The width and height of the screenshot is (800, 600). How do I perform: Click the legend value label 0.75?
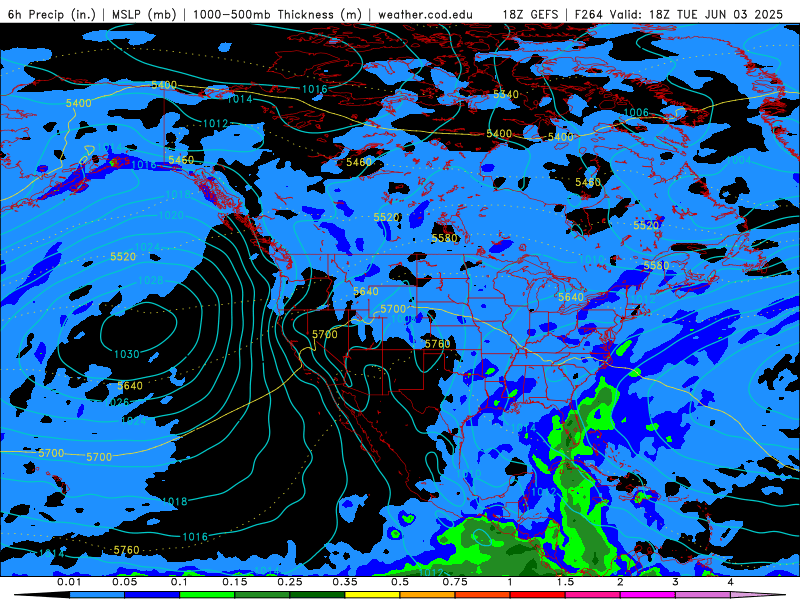455,582
